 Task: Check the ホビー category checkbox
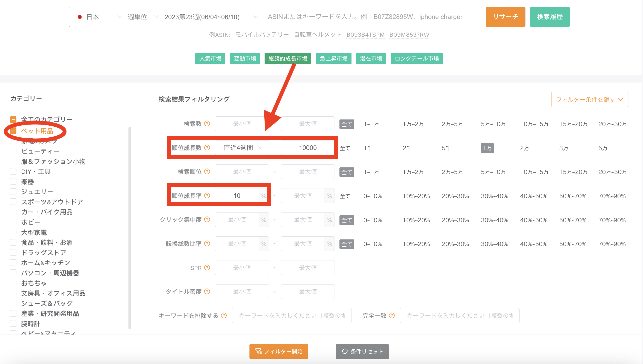tap(13, 222)
